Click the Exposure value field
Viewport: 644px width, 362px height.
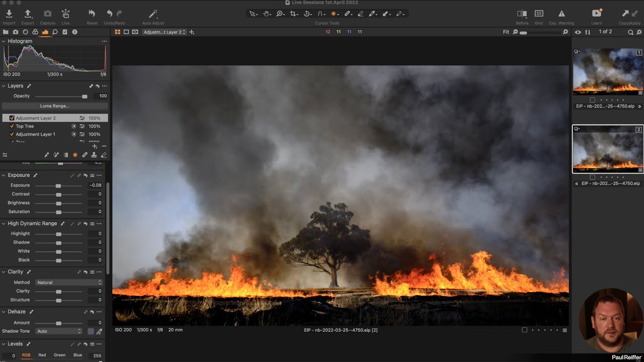pyautogui.click(x=96, y=186)
